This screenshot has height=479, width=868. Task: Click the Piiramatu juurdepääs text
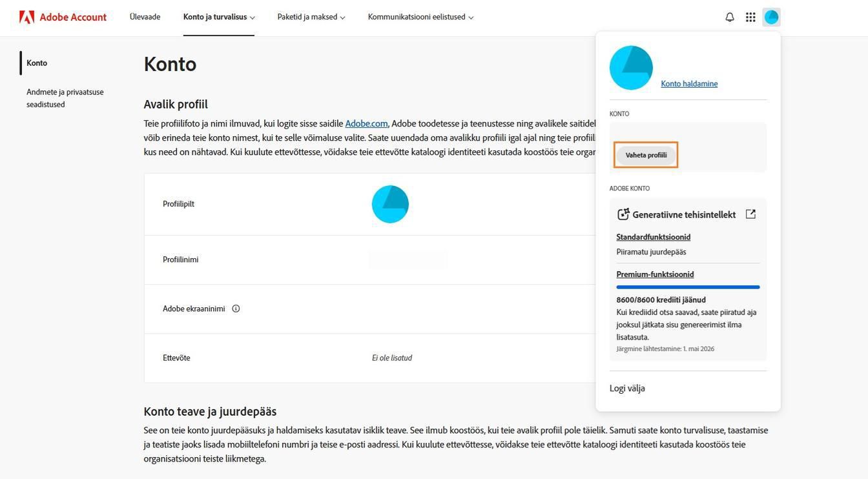coord(651,252)
